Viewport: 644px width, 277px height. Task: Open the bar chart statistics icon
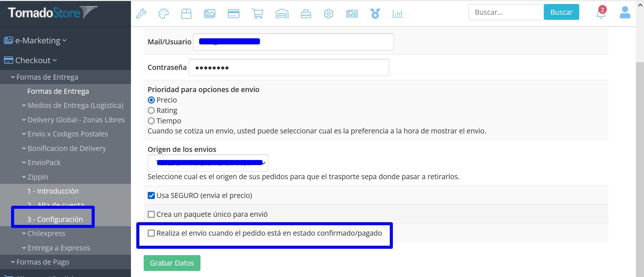pos(398,14)
